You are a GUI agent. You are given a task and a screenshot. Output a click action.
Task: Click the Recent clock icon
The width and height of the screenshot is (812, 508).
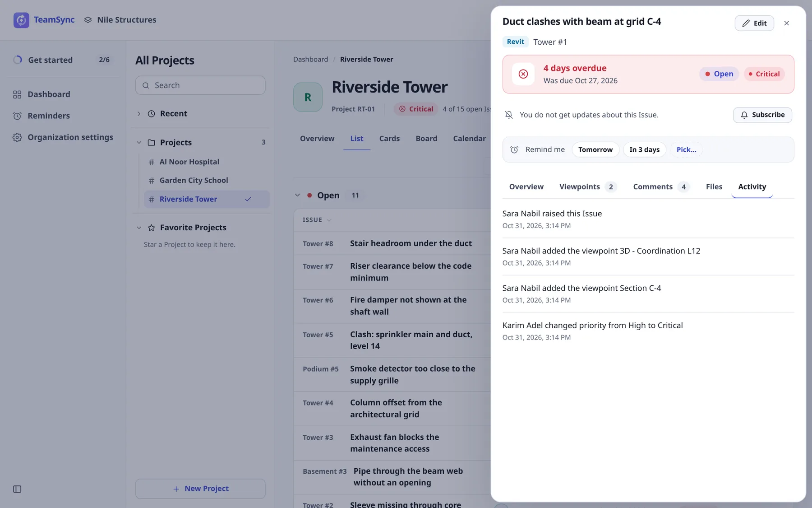152,114
